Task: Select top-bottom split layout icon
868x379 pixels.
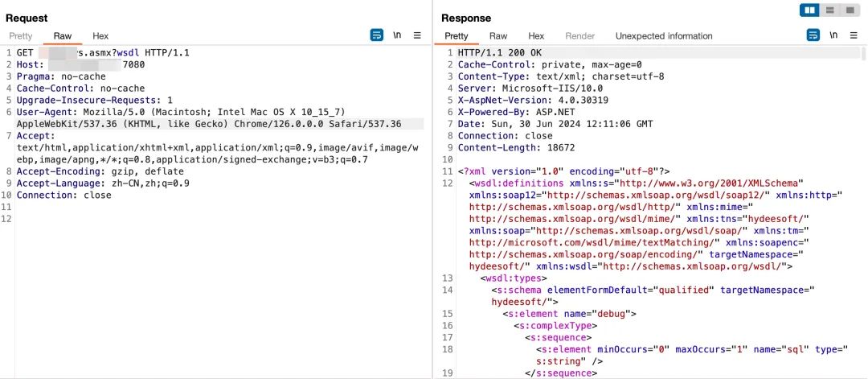Action: pos(829,10)
